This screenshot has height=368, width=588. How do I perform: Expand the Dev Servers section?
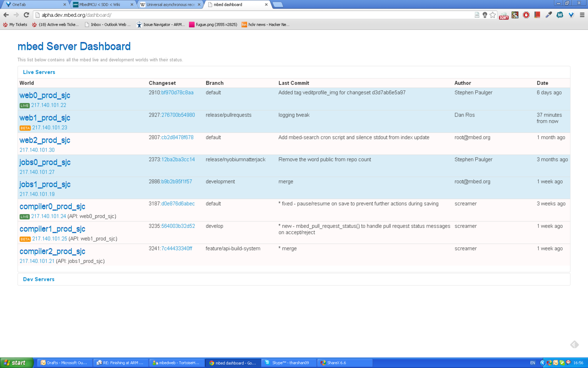pyautogui.click(x=38, y=279)
